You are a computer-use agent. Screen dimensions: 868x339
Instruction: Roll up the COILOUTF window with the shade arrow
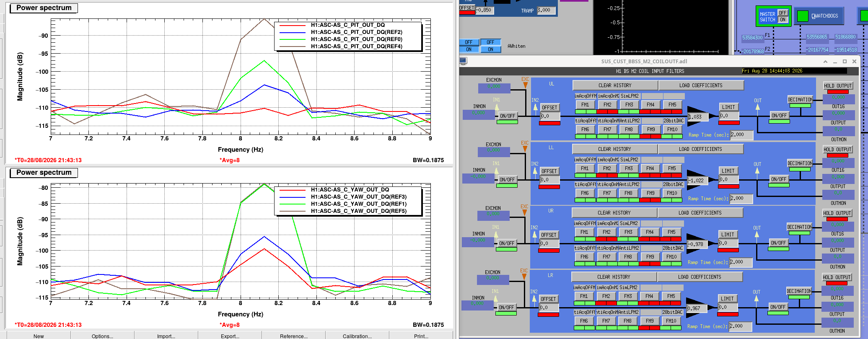click(x=825, y=62)
